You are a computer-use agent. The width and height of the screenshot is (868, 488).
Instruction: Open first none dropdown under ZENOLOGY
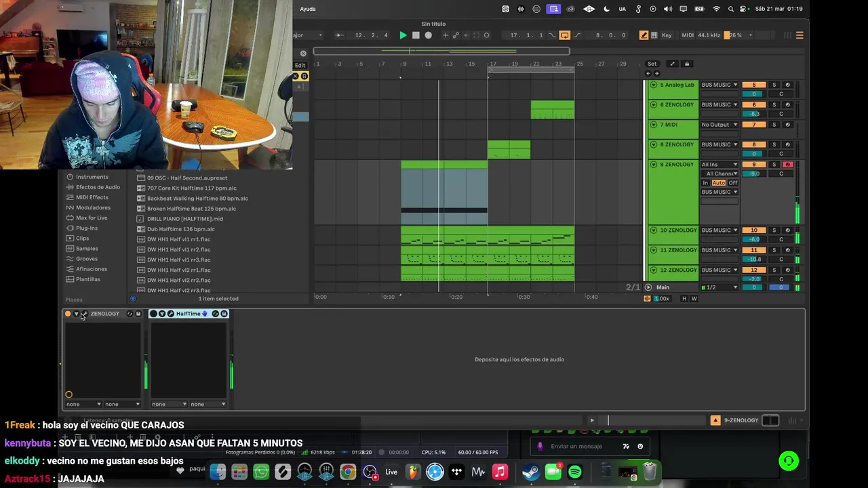pyautogui.click(x=83, y=404)
